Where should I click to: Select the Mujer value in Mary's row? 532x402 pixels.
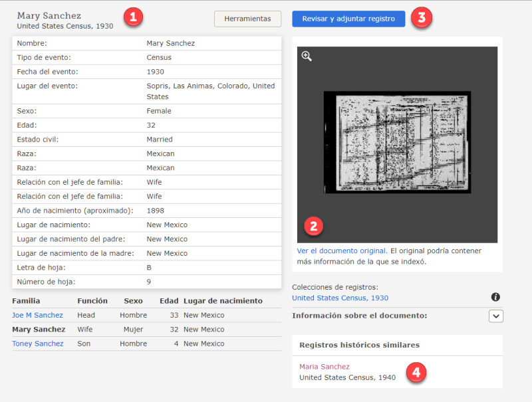(134, 329)
